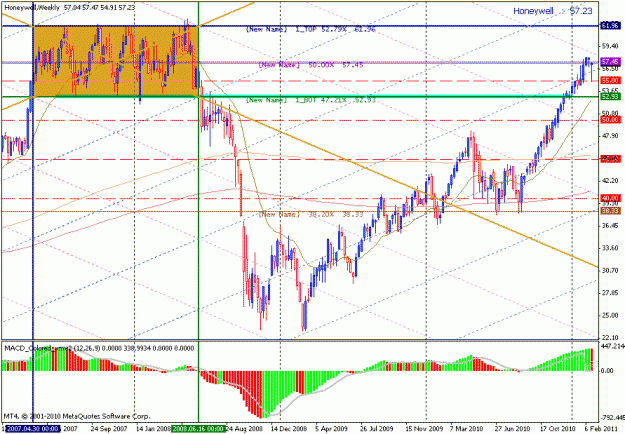The image size is (625, 434).
Task: Click the 14 Jan 2008 date label
Action: pos(153,429)
